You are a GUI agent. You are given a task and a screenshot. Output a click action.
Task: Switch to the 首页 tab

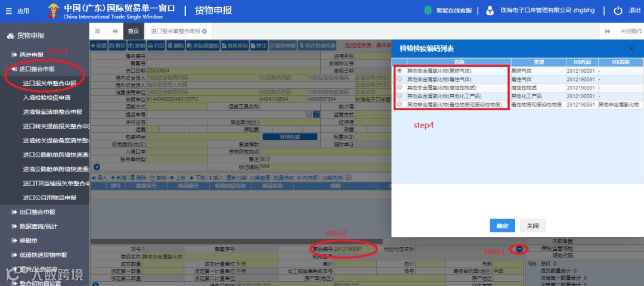(134, 31)
